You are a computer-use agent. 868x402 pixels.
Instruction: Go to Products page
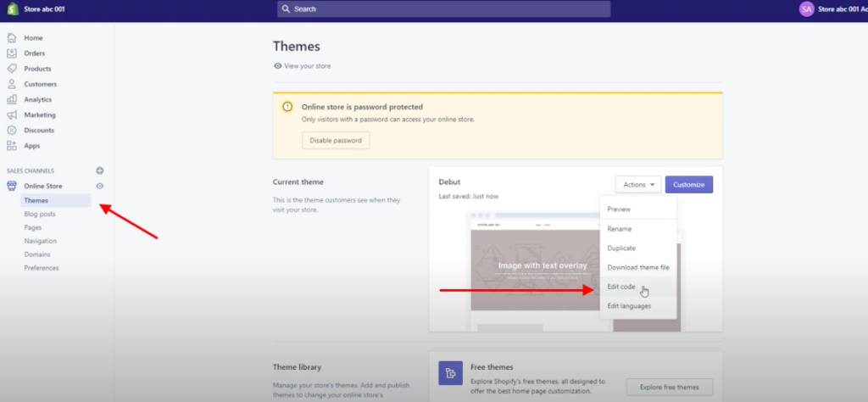coord(37,69)
